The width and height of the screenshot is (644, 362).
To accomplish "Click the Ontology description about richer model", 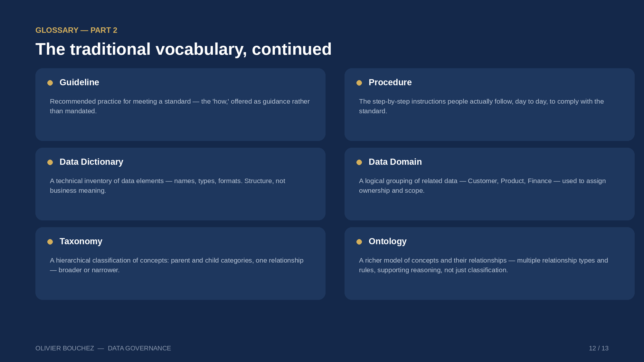I will click(x=483, y=265).
